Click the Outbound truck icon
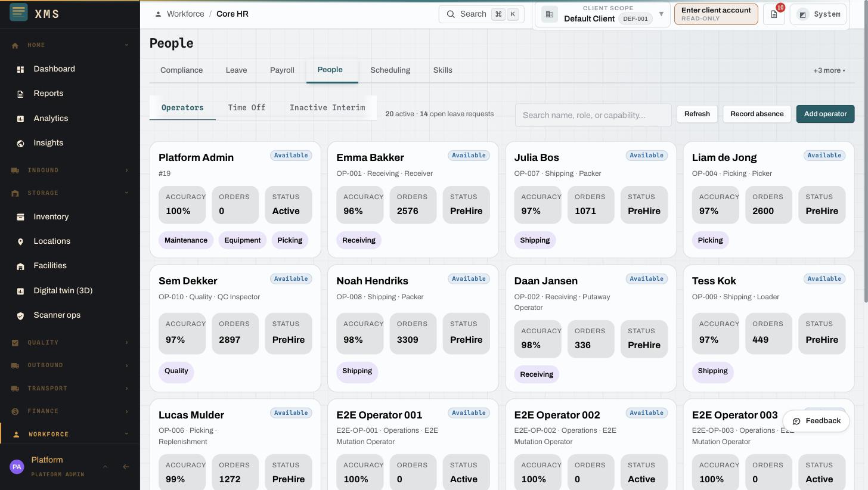868x490 pixels. tap(15, 365)
